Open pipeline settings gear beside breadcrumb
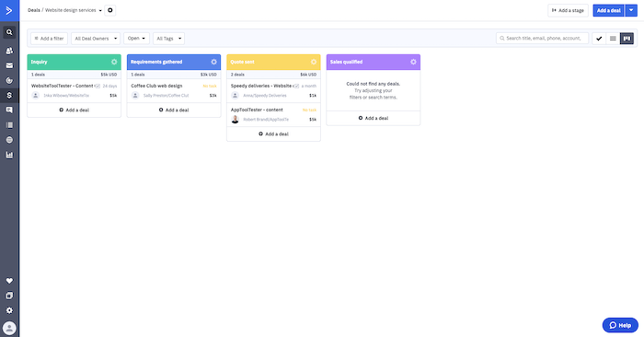Screen dimensions: 644x337 click(110, 10)
